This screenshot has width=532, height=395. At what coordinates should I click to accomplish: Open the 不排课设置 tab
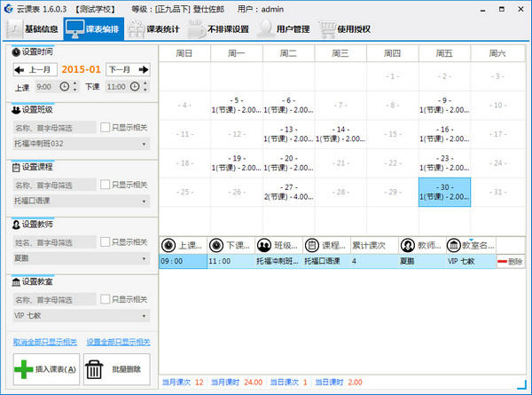point(220,28)
